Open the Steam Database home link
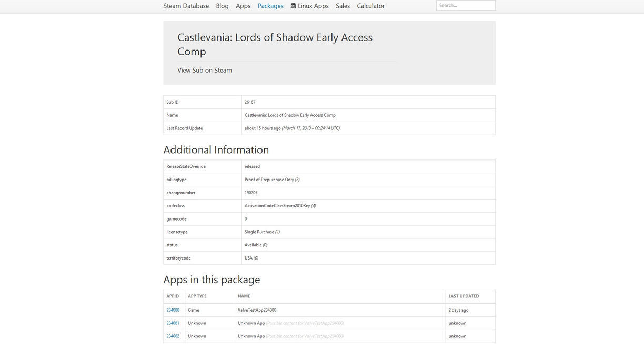The width and height of the screenshot is (644, 349). 186,6
